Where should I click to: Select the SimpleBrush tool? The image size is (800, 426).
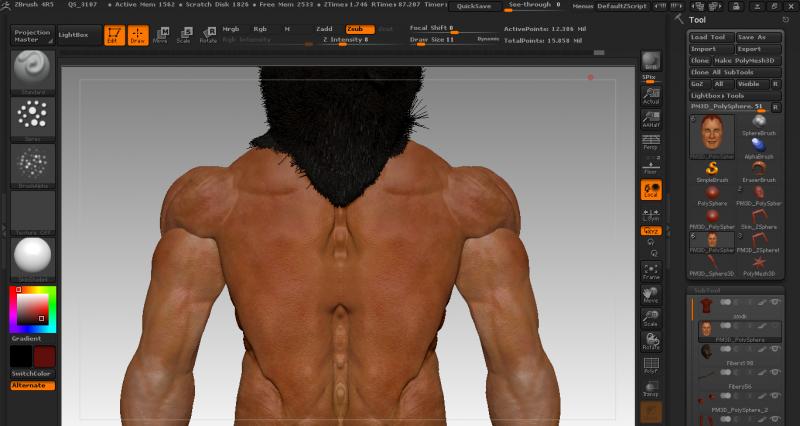(712, 172)
